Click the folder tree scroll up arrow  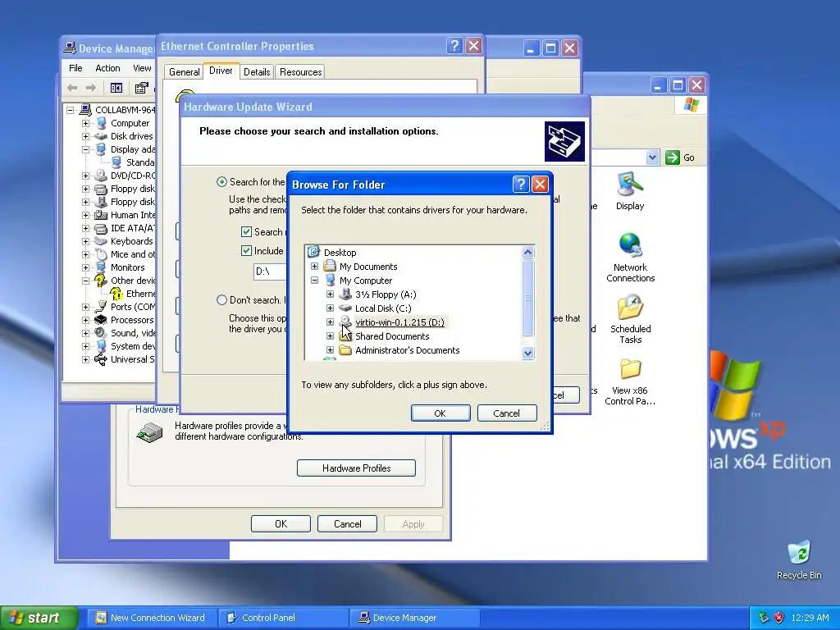(527, 253)
